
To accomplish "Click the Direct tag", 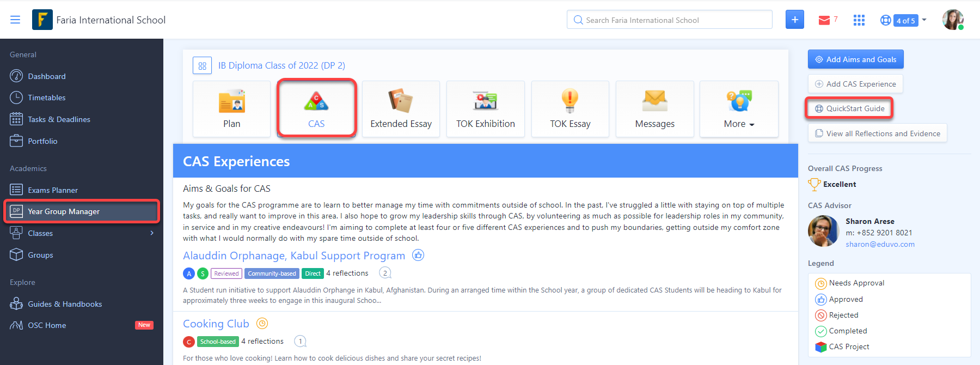I will tap(313, 273).
